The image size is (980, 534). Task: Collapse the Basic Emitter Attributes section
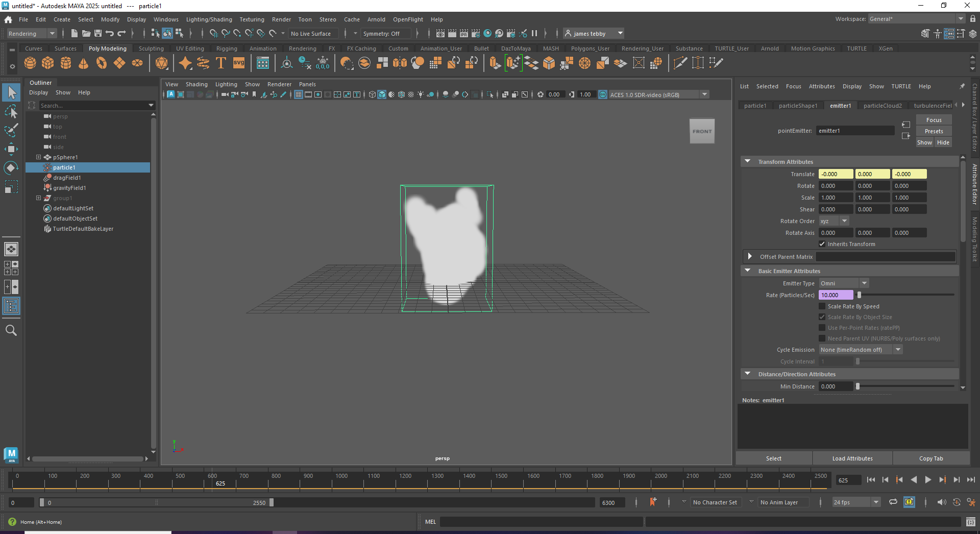(747, 270)
